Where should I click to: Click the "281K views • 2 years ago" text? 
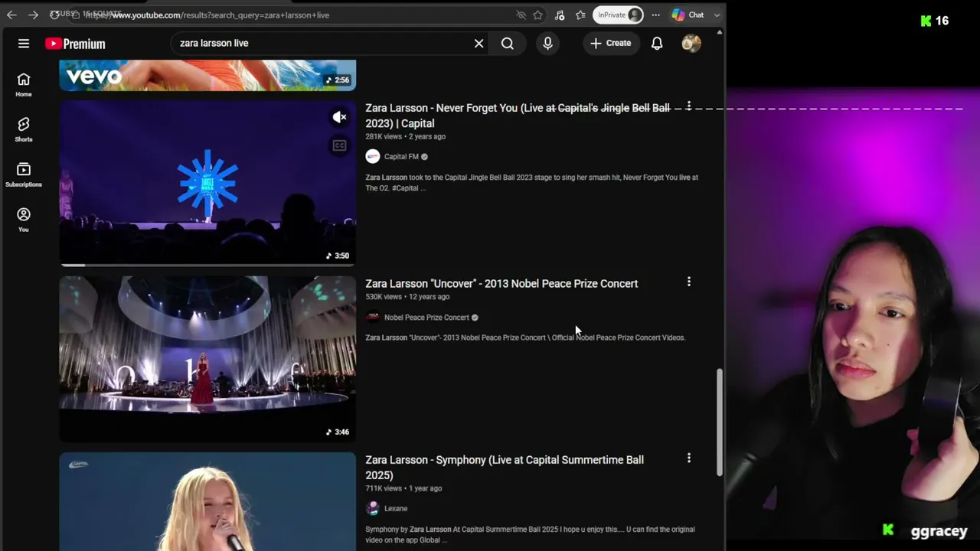pyautogui.click(x=405, y=137)
